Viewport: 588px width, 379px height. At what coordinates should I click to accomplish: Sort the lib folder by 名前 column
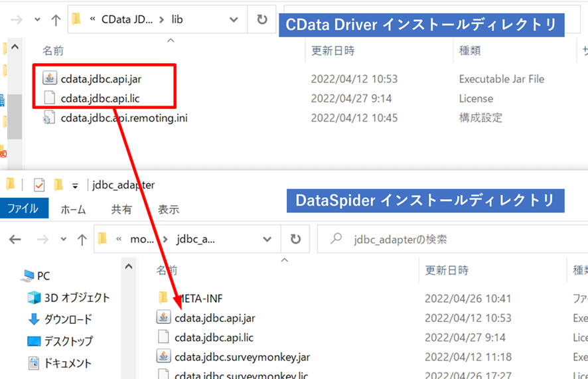[x=53, y=50]
